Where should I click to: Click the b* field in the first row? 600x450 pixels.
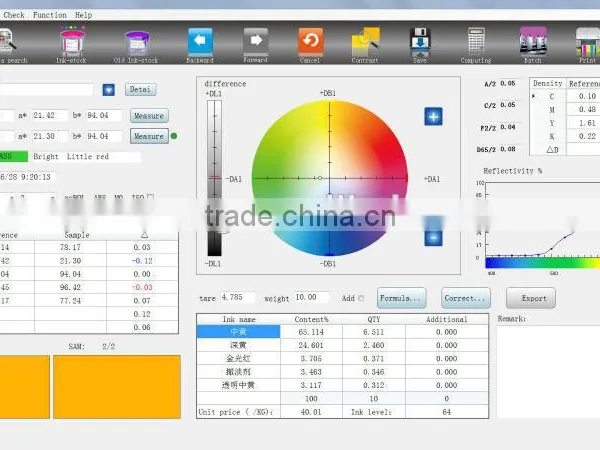click(104, 116)
